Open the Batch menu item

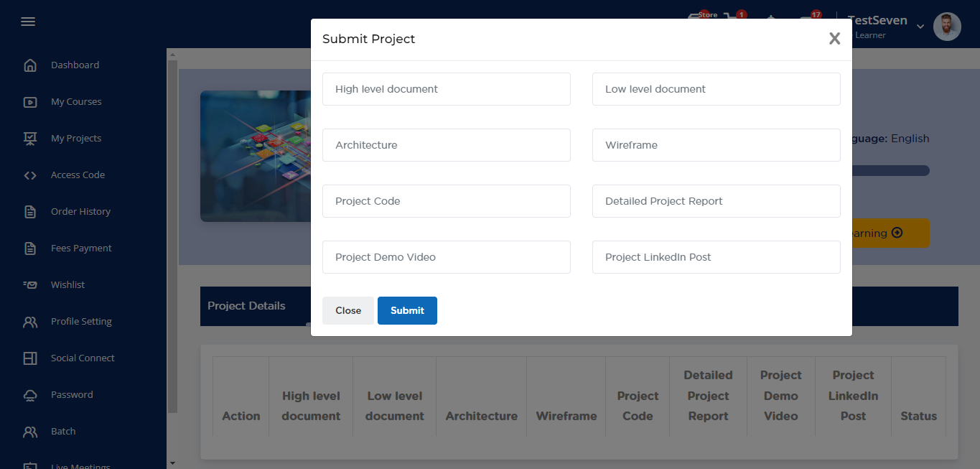point(63,432)
